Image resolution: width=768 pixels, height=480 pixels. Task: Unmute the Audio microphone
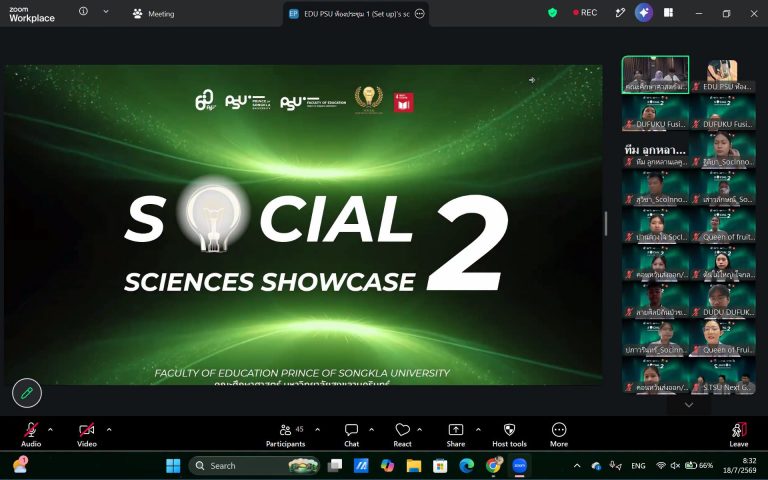(x=31, y=434)
